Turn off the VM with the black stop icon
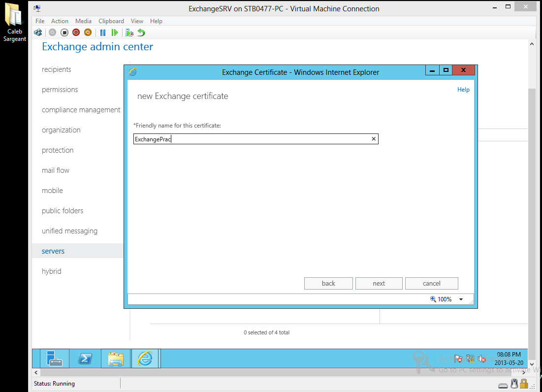Image resolution: width=542 pixels, height=392 pixels. (x=64, y=33)
